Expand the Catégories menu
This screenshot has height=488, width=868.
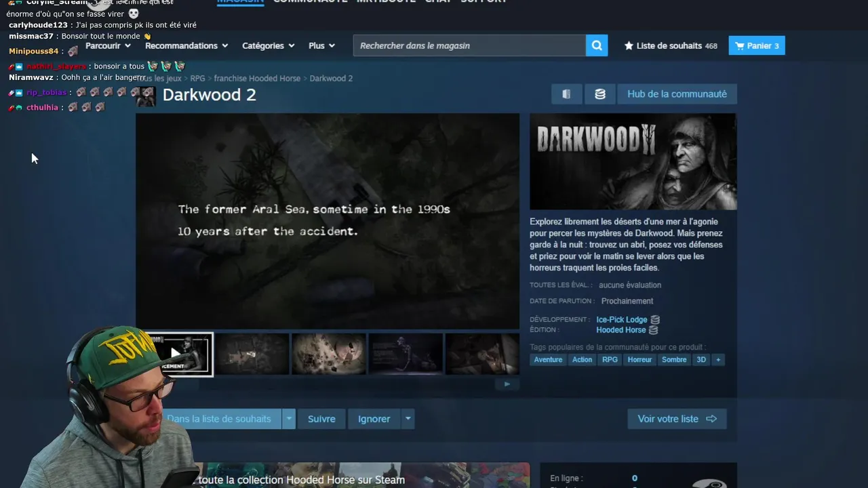269,45
